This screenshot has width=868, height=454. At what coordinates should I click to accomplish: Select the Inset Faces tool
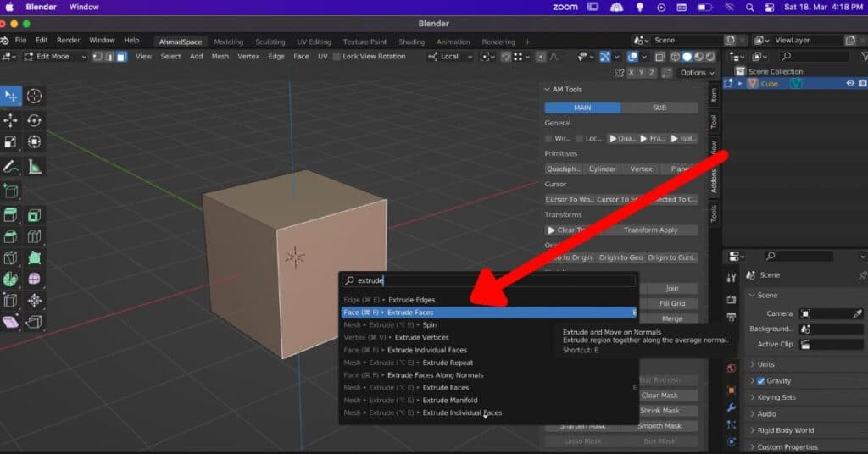pyautogui.click(x=34, y=216)
